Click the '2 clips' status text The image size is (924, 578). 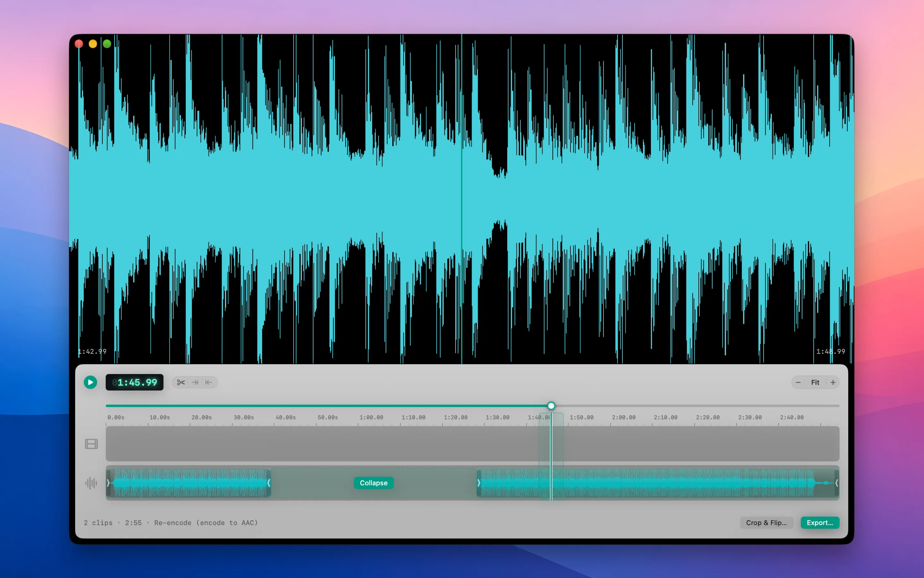98,522
